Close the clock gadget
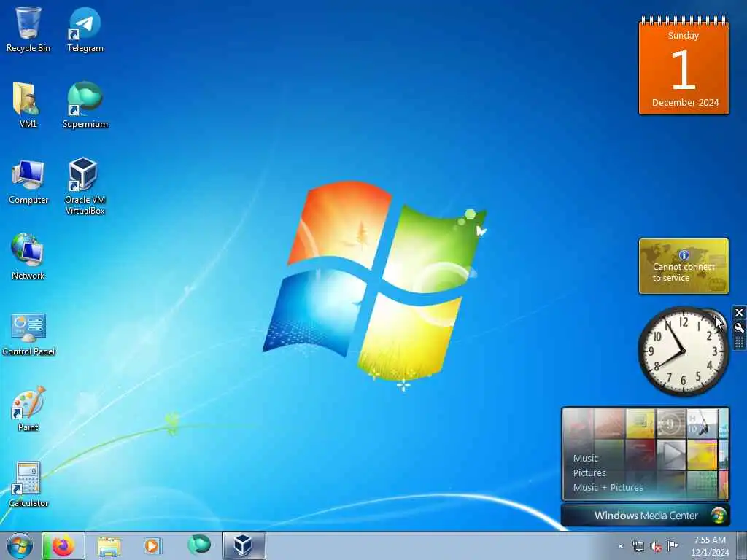The height and width of the screenshot is (560, 747). pyautogui.click(x=740, y=312)
